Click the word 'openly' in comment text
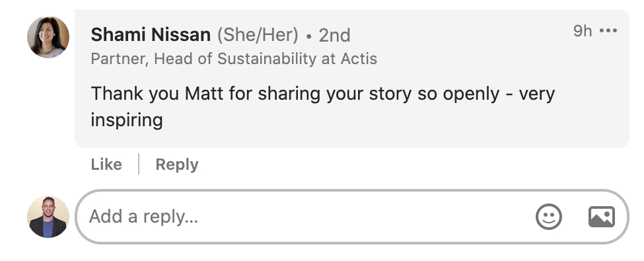 471,94
